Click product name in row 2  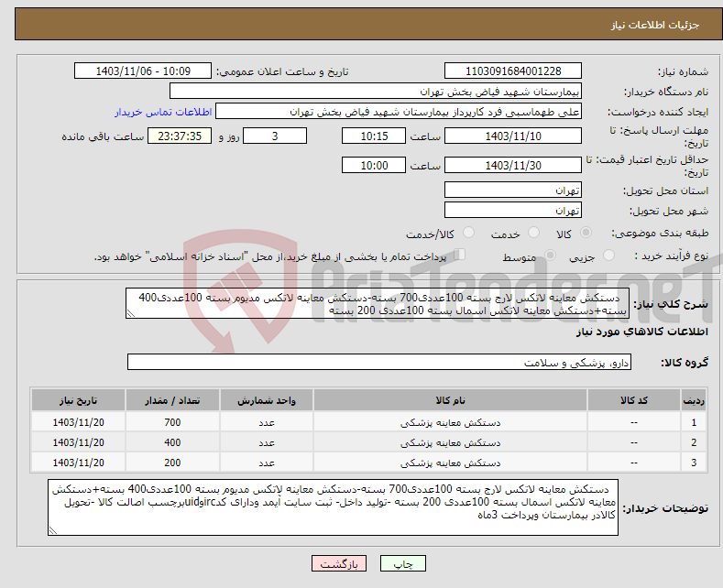point(450,442)
